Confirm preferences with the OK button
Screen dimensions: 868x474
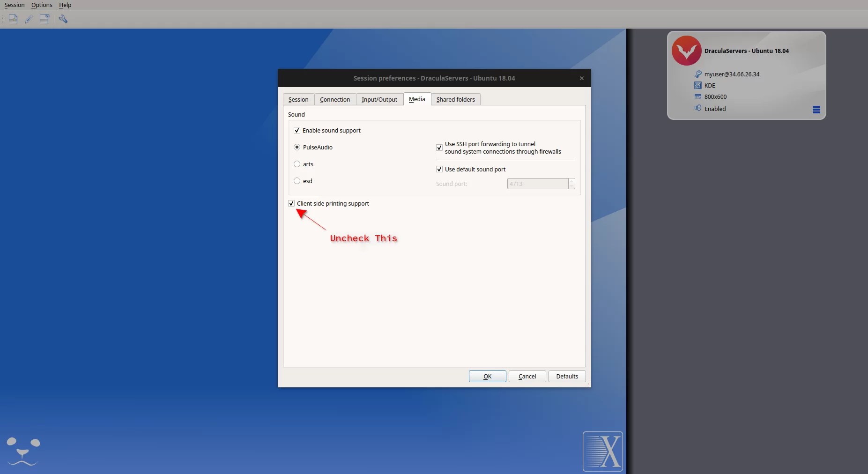point(487,376)
